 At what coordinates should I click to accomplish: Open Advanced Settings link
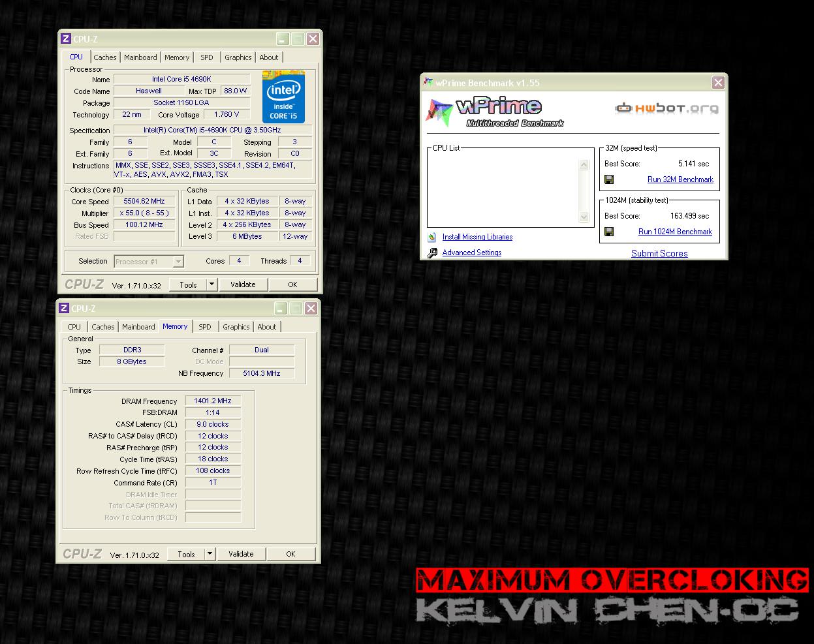(x=472, y=253)
